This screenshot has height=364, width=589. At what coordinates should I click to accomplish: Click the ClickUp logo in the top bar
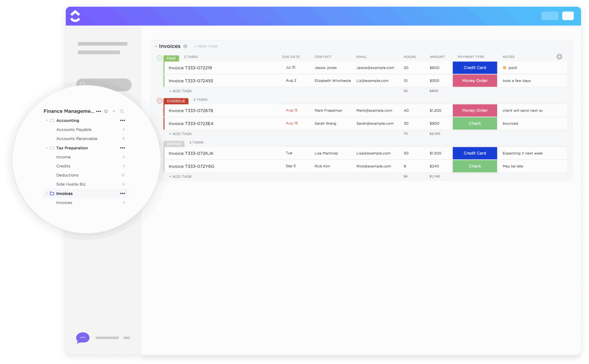(x=75, y=16)
